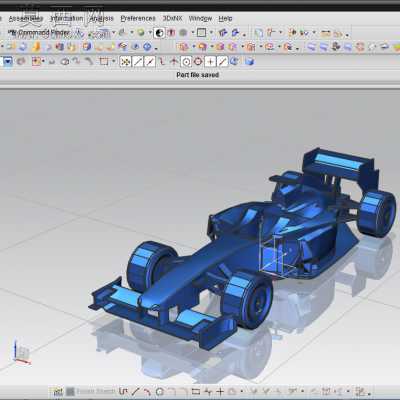Toggle Midpoint snap
This screenshot has width=400, height=400.
pyautogui.click(x=150, y=61)
